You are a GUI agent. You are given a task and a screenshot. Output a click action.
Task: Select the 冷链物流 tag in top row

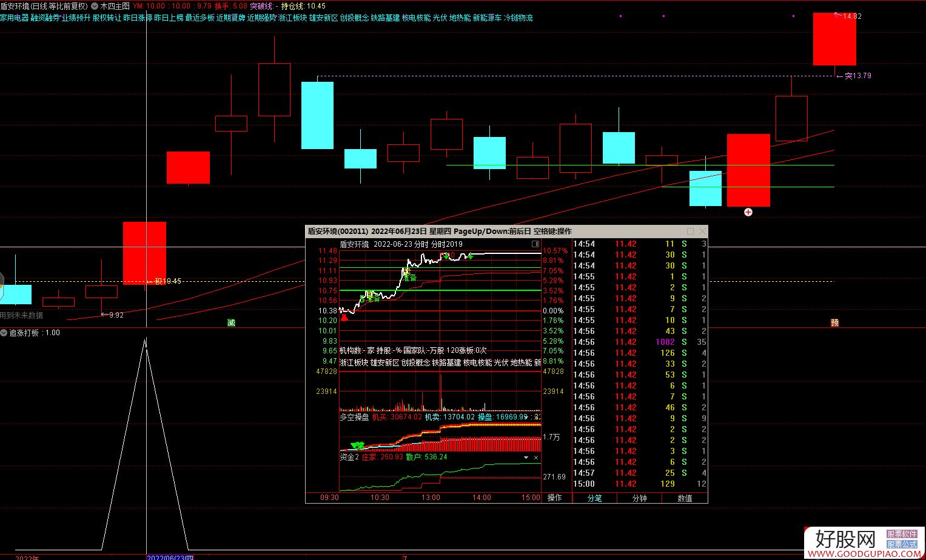pos(518,18)
